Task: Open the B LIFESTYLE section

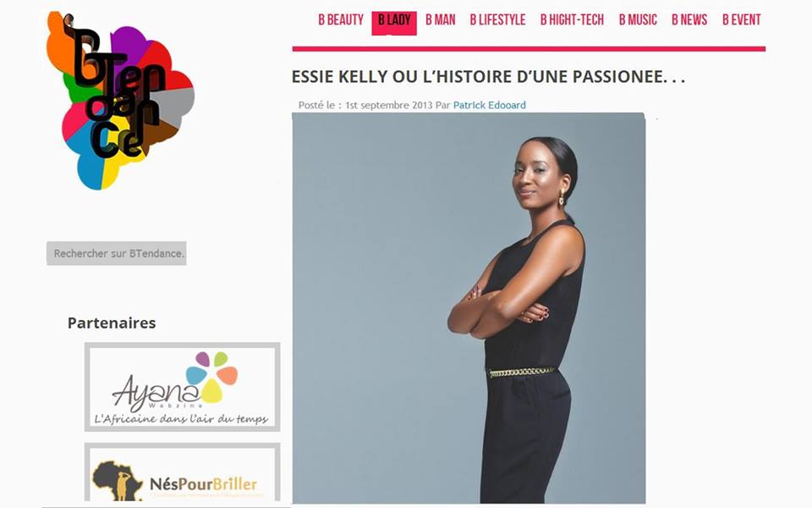Action: [x=497, y=20]
